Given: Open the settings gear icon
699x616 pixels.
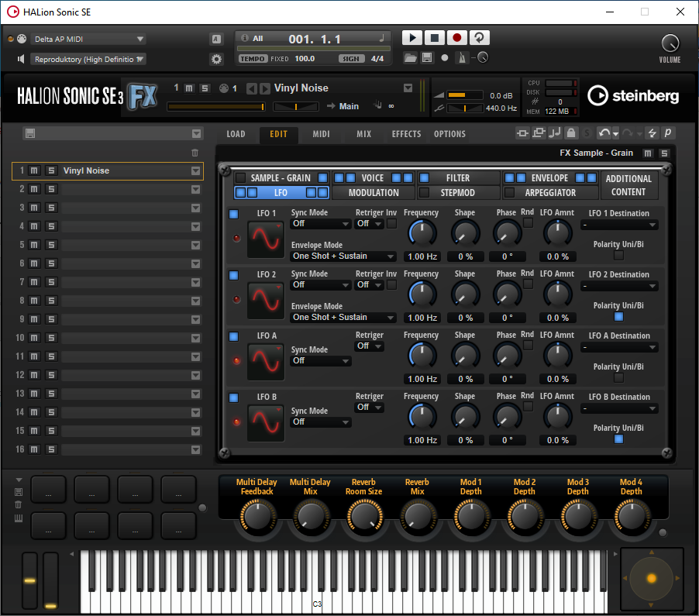Looking at the screenshot, I should click(x=217, y=59).
